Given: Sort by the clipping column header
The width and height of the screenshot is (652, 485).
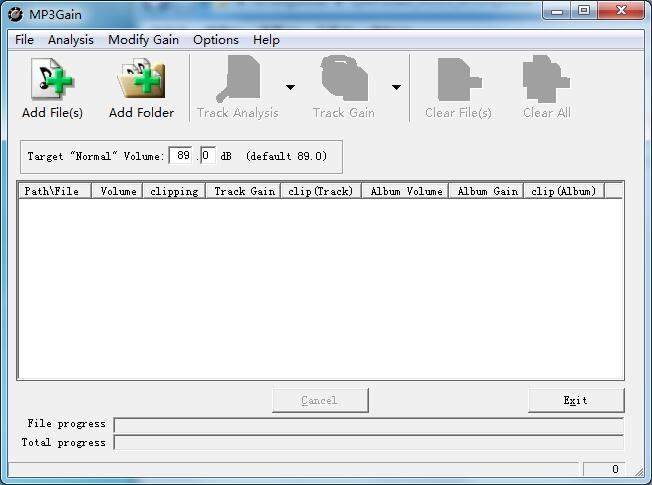Looking at the screenshot, I should (x=174, y=191).
